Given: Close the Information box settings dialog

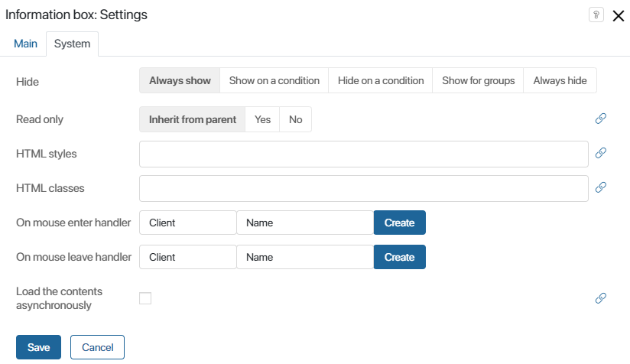Looking at the screenshot, I should coord(618,16).
